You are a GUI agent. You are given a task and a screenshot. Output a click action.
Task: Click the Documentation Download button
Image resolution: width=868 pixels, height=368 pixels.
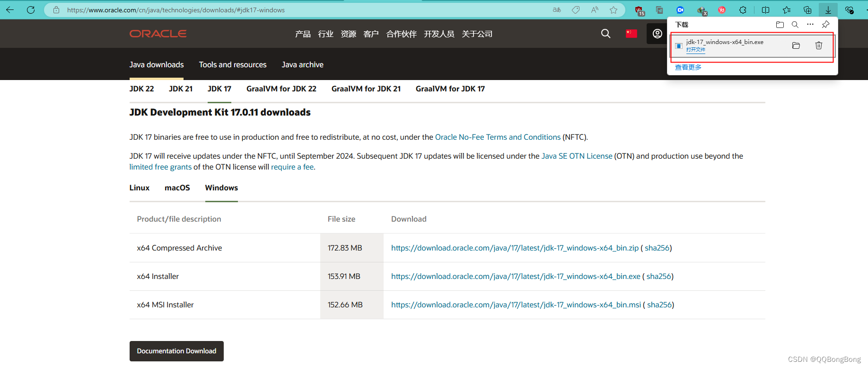[x=176, y=351]
